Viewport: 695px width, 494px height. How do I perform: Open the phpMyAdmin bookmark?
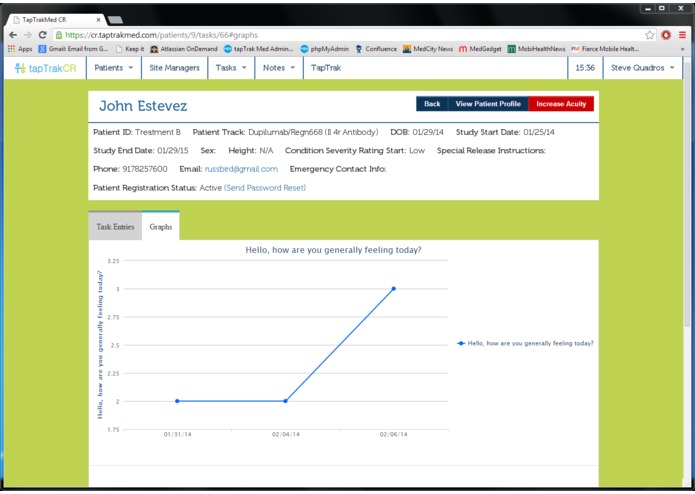pos(325,49)
